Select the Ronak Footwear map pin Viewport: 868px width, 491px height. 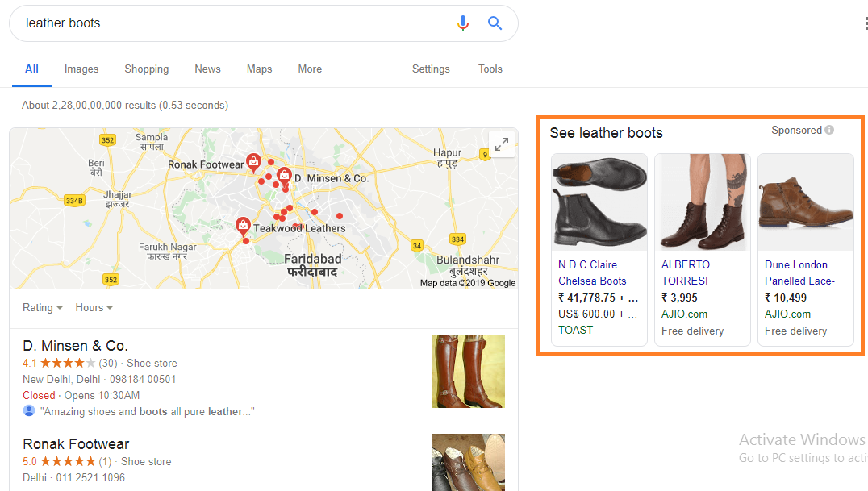click(253, 163)
